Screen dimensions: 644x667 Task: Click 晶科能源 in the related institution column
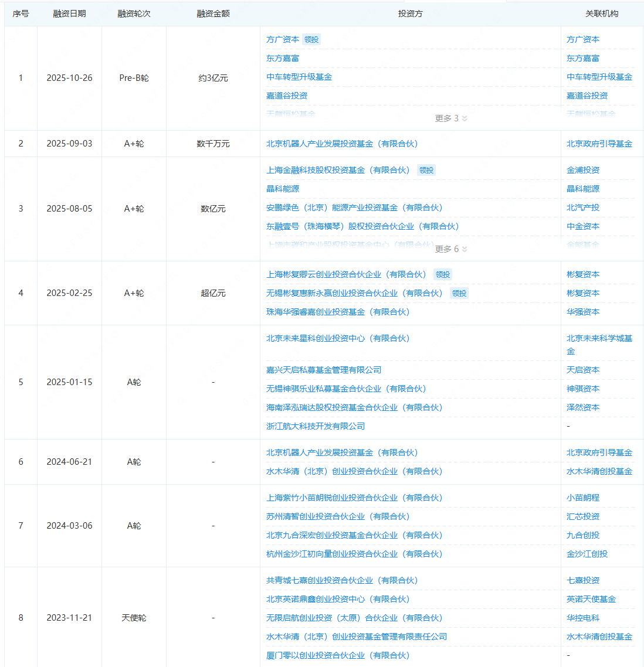pyautogui.click(x=582, y=189)
